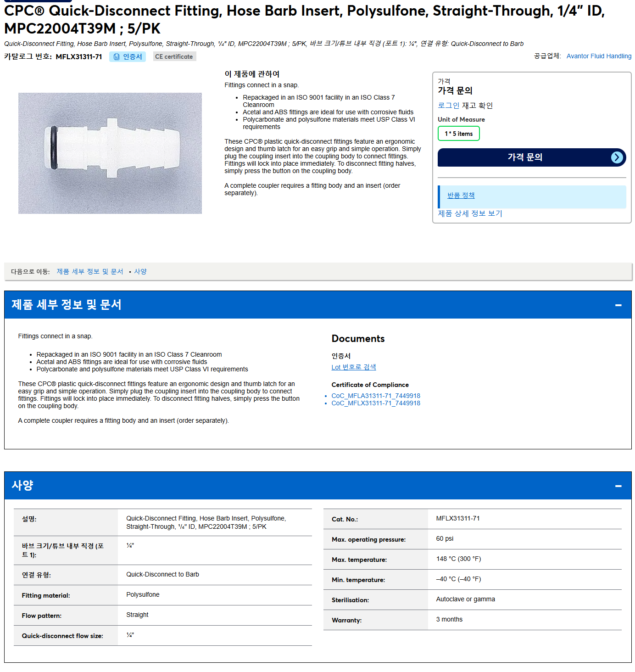Click the 'Documents' heading
This screenshot has height=672, width=635.
pos(358,339)
